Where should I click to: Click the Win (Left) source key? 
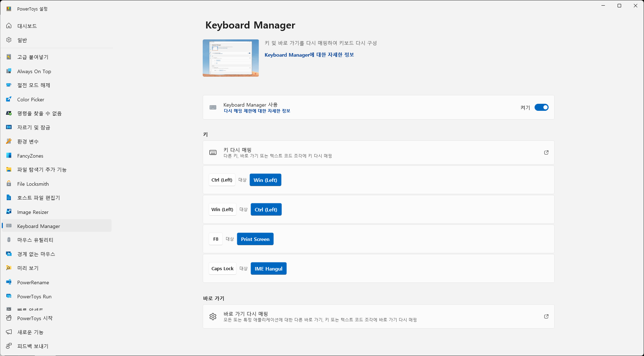pos(222,209)
